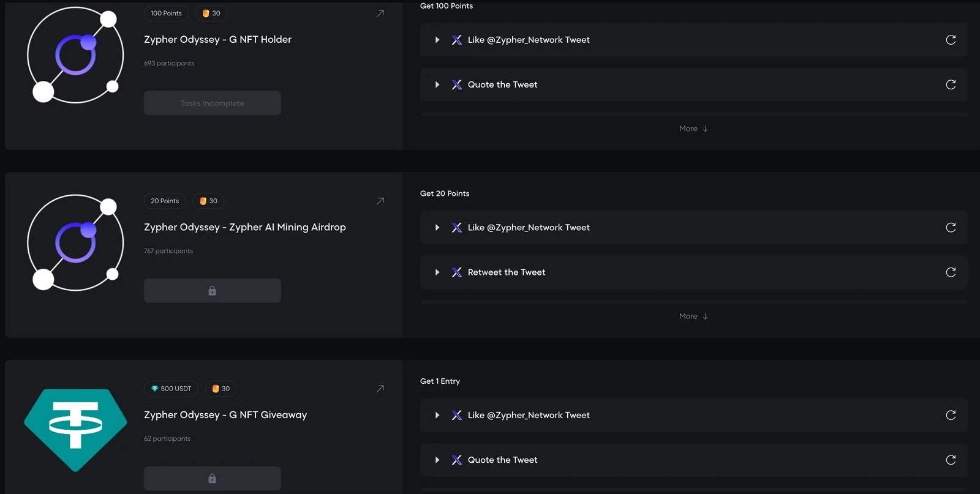The width and height of the screenshot is (980, 494).
Task: Open G NFT Holder campaign via arrow icon
Action: 380,13
